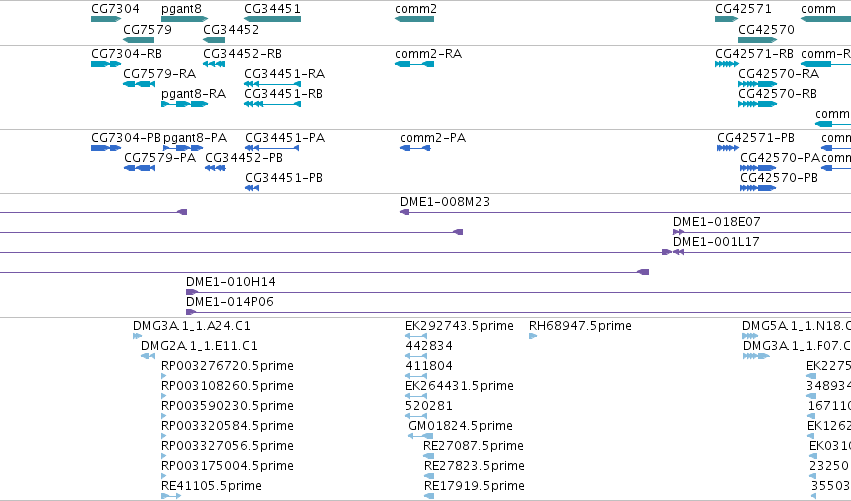The height and width of the screenshot is (501, 851).
Task: Click the DMG3A.1_1.A24.C1 EST label
Action: [192, 326]
